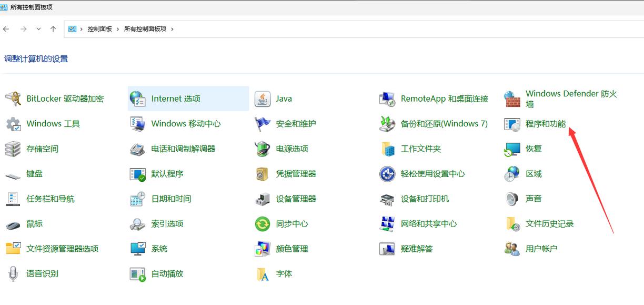Open 鼠标 properties
Screen dimensions: 644x305
point(34,223)
